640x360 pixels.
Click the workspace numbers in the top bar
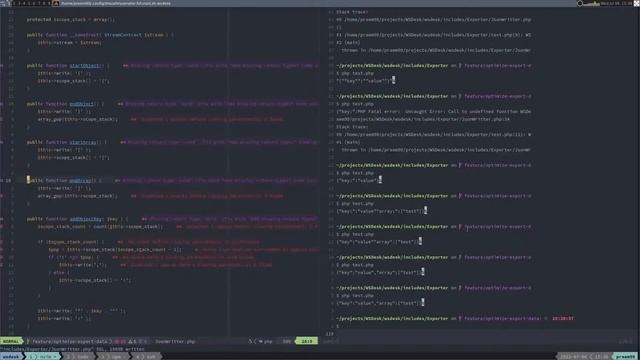31,3
